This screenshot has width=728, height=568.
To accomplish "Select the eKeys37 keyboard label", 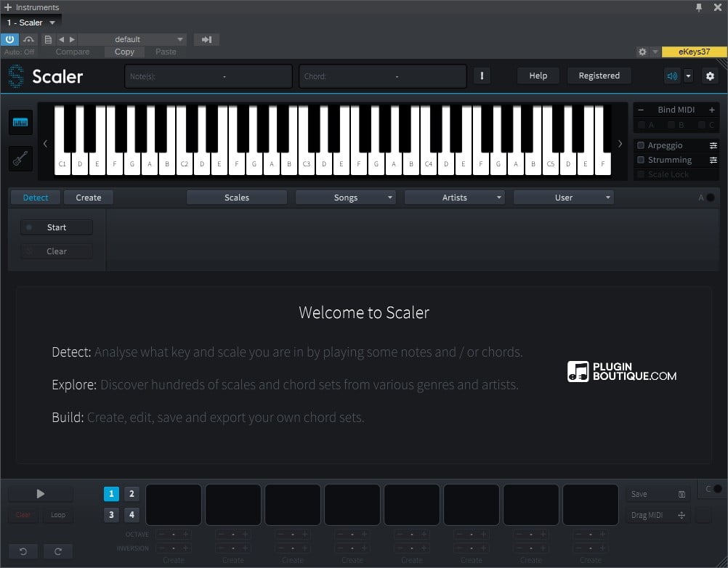I will pos(694,52).
